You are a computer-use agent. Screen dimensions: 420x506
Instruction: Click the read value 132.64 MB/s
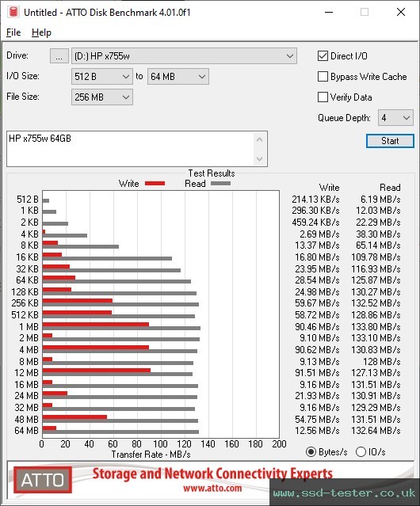click(x=376, y=431)
